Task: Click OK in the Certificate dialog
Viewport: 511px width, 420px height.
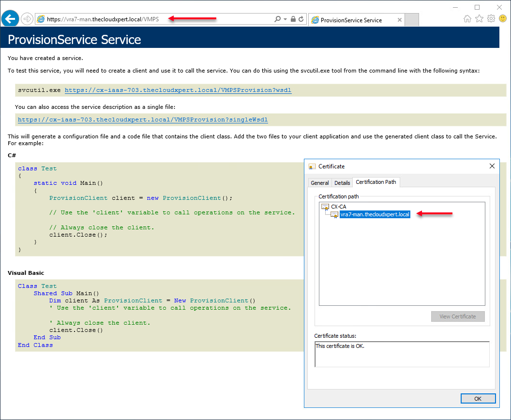Action: pyautogui.click(x=478, y=399)
